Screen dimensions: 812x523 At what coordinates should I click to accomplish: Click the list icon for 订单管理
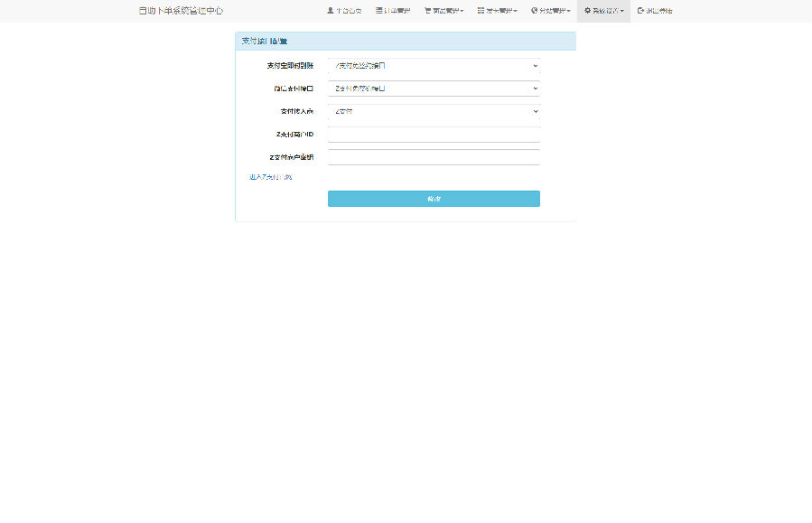(379, 11)
